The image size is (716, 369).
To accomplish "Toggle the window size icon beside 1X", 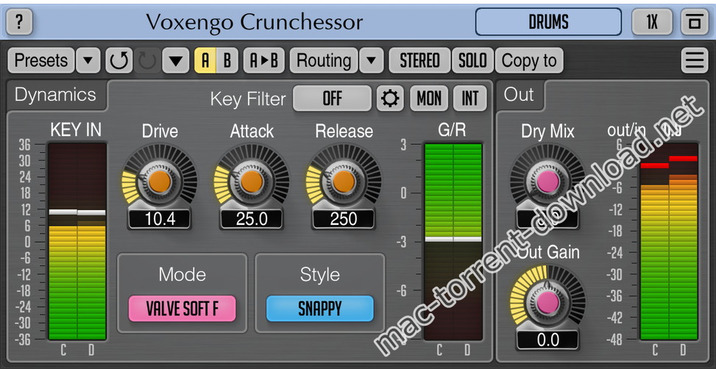I will [x=695, y=21].
